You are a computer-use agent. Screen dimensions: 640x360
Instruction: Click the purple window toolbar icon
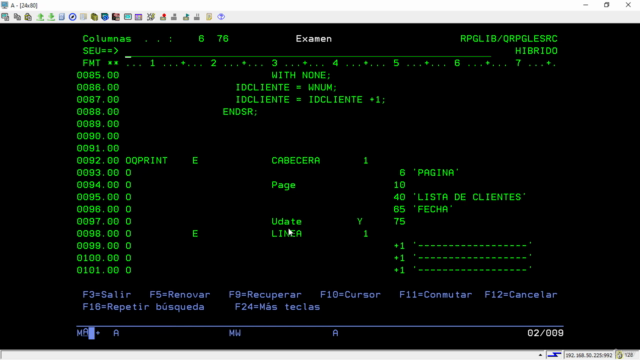tap(139, 17)
